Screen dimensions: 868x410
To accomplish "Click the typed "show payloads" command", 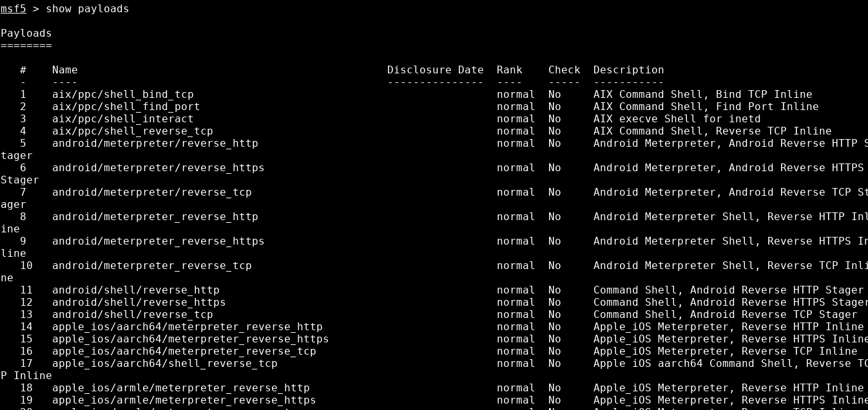I will [x=87, y=9].
